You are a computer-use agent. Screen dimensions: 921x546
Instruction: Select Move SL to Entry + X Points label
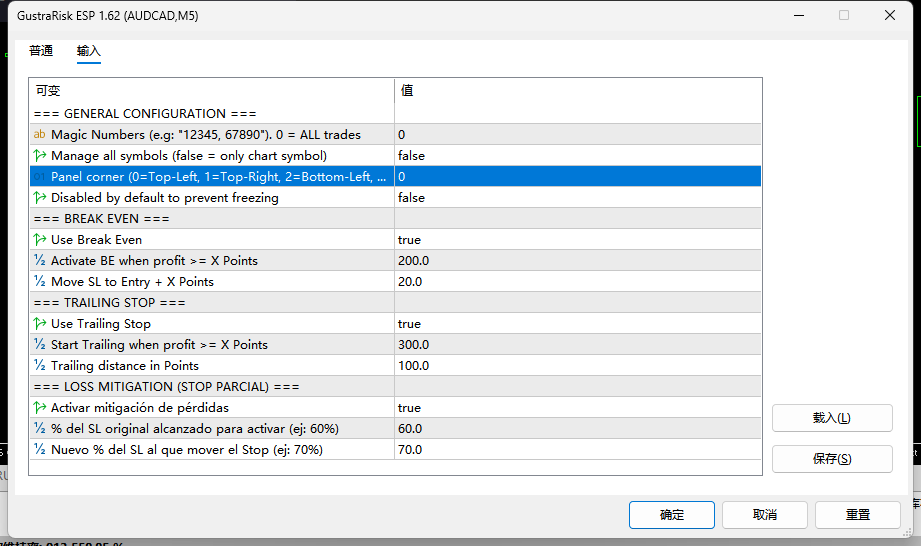point(132,282)
